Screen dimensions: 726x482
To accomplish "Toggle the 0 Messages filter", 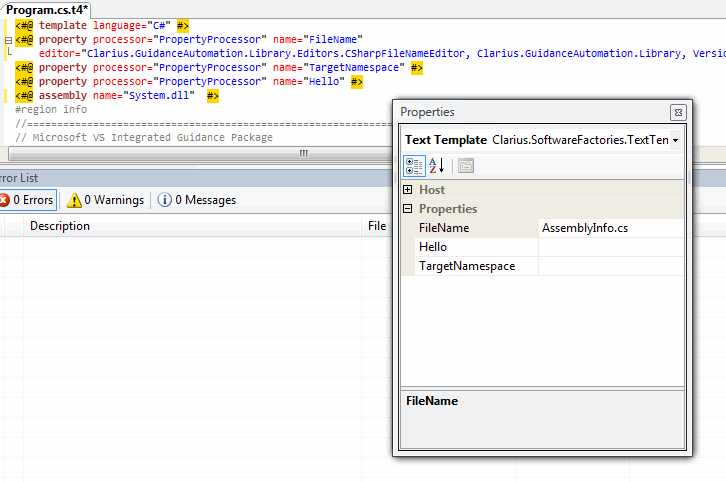I will point(197,200).
